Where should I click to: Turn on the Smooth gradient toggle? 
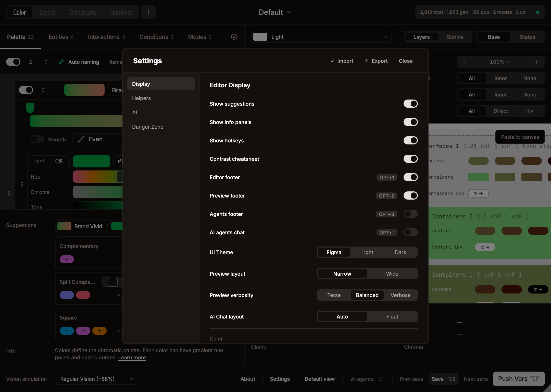pos(37,139)
